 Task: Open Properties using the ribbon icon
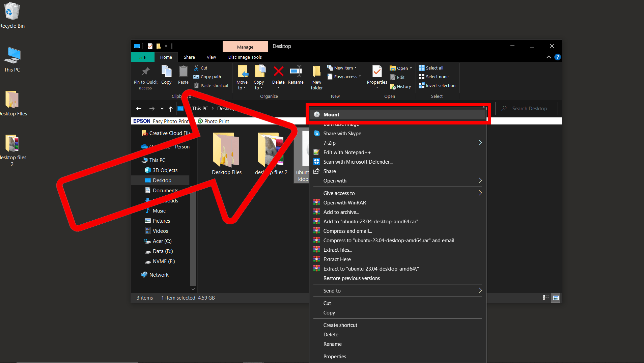click(x=376, y=75)
